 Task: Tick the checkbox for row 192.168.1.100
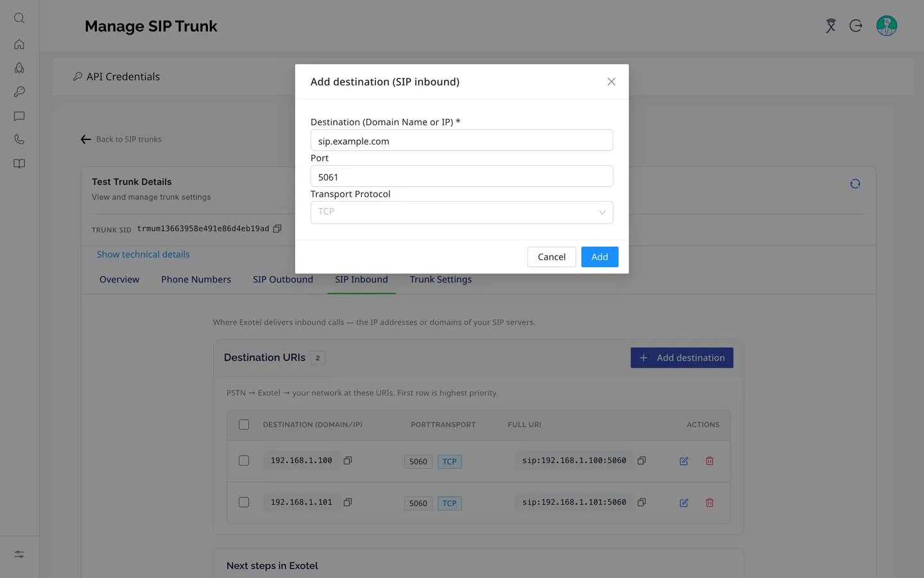[x=244, y=460]
